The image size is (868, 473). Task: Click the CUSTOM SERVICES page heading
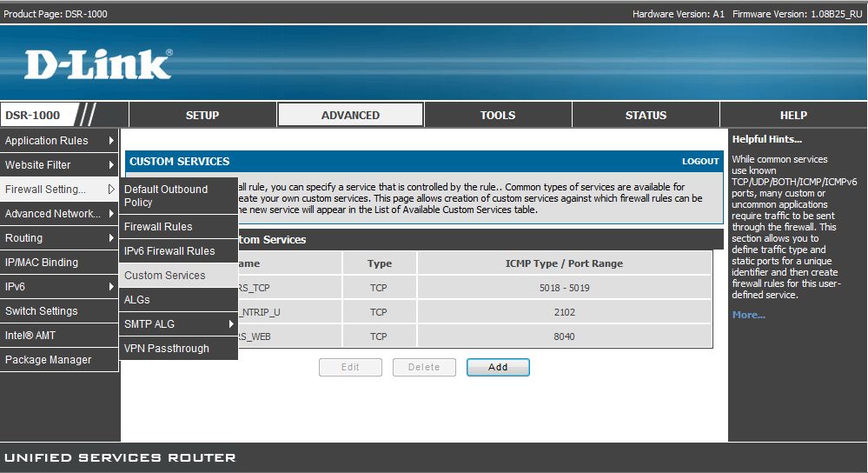click(x=179, y=161)
